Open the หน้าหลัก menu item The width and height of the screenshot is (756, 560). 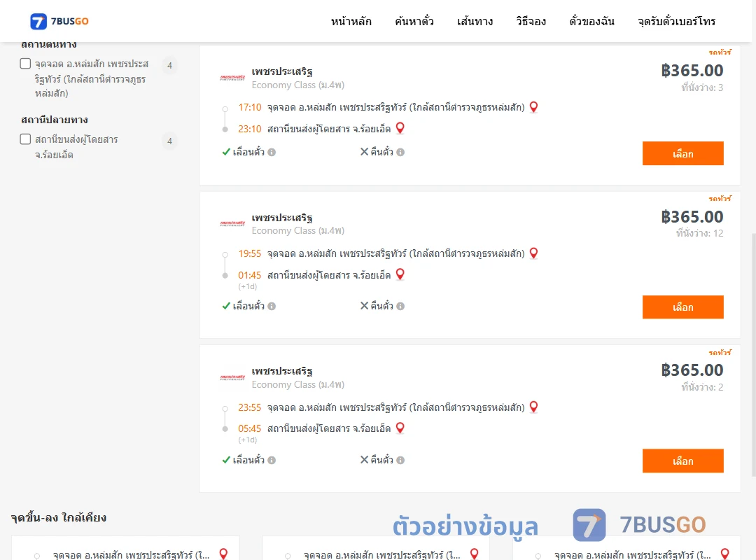[x=351, y=22]
